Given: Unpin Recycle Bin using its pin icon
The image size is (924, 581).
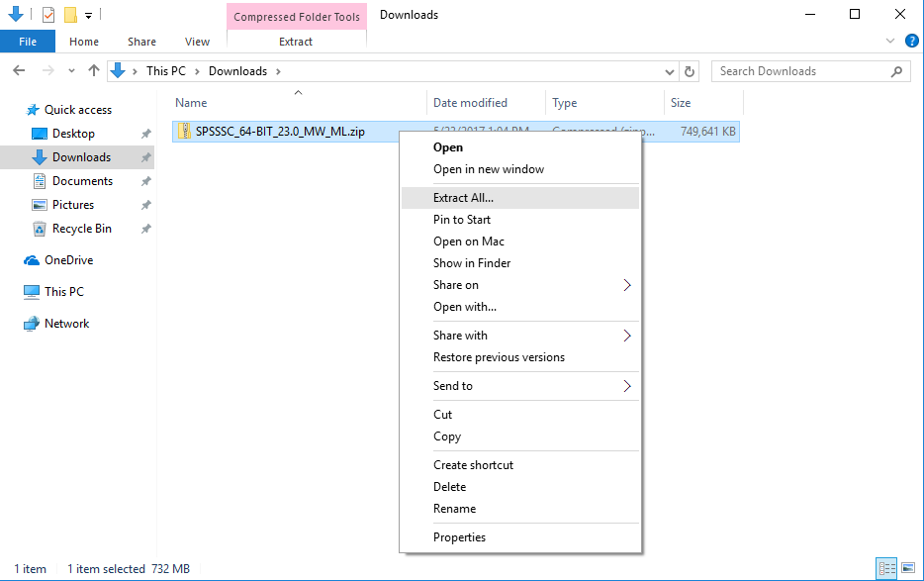Looking at the screenshot, I should tap(146, 229).
